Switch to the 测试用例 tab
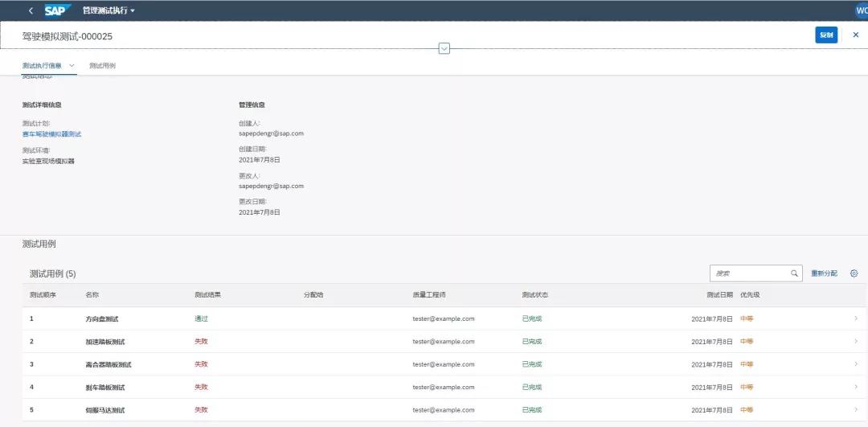This screenshot has height=427, width=868. point(102,65)
